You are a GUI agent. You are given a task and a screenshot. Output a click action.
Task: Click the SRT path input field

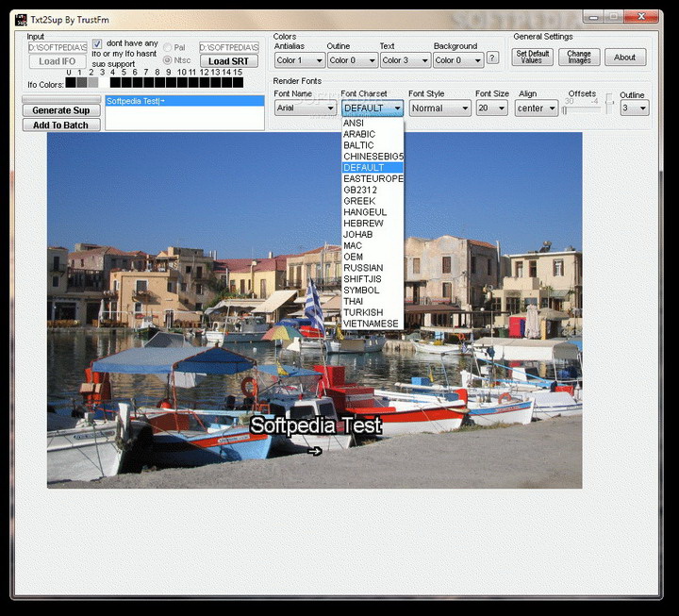coord(229,47)
